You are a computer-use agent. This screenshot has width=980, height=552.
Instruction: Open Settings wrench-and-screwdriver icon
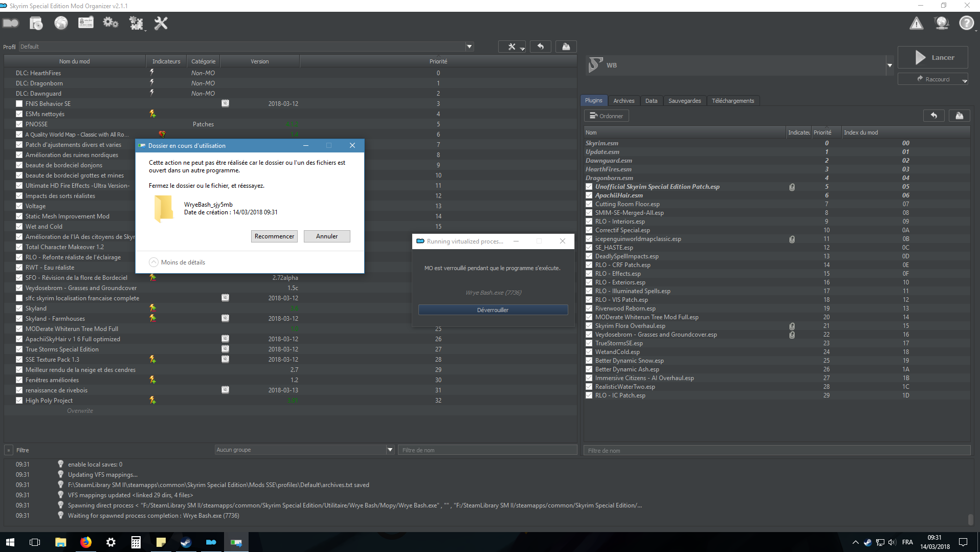point(161,23)
